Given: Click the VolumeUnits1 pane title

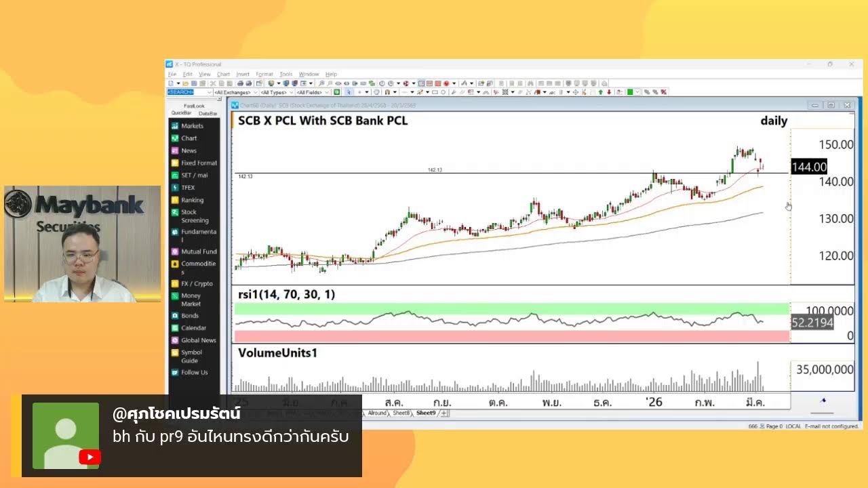Looking at the screenshot, I should [x=277, y=352].
